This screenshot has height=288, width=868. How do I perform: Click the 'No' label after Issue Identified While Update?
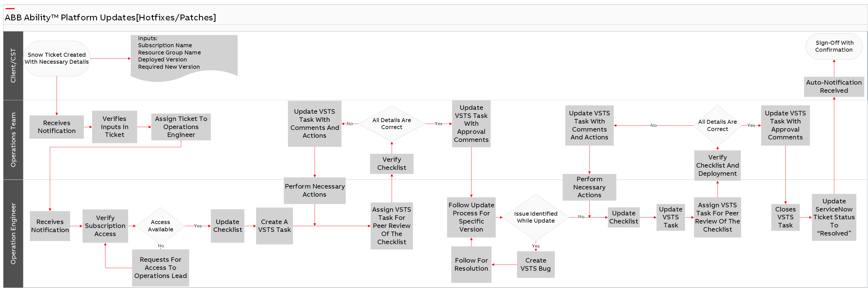point(581,217)
